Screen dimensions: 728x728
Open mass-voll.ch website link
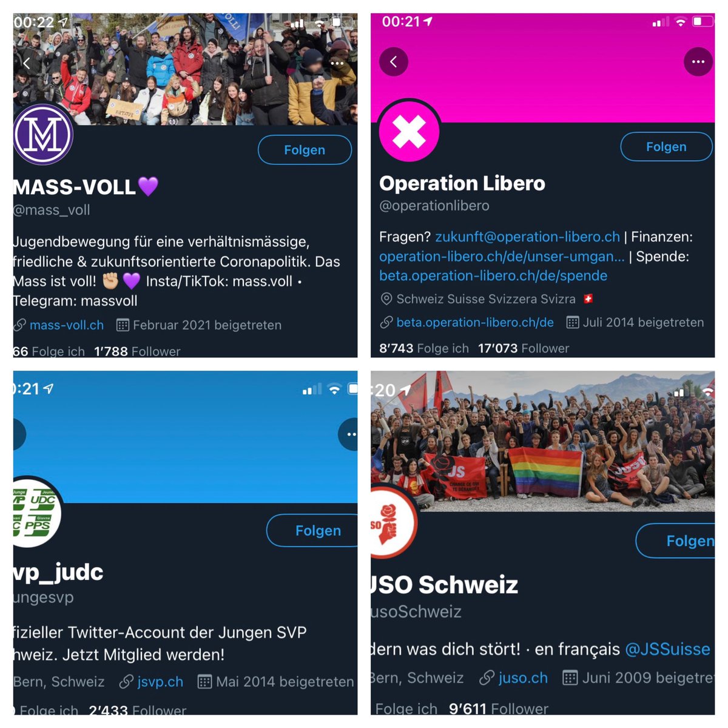(x=67, y=325)
